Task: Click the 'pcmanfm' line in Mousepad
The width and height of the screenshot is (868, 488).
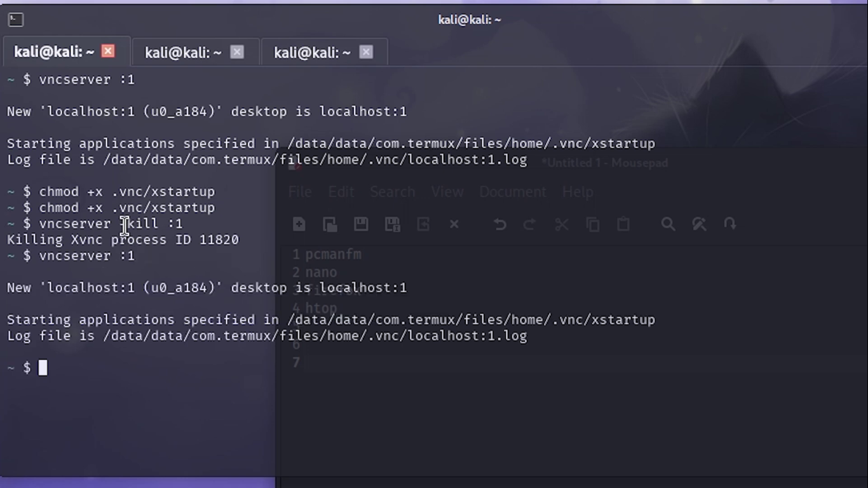Action: (x=333, y=254)
